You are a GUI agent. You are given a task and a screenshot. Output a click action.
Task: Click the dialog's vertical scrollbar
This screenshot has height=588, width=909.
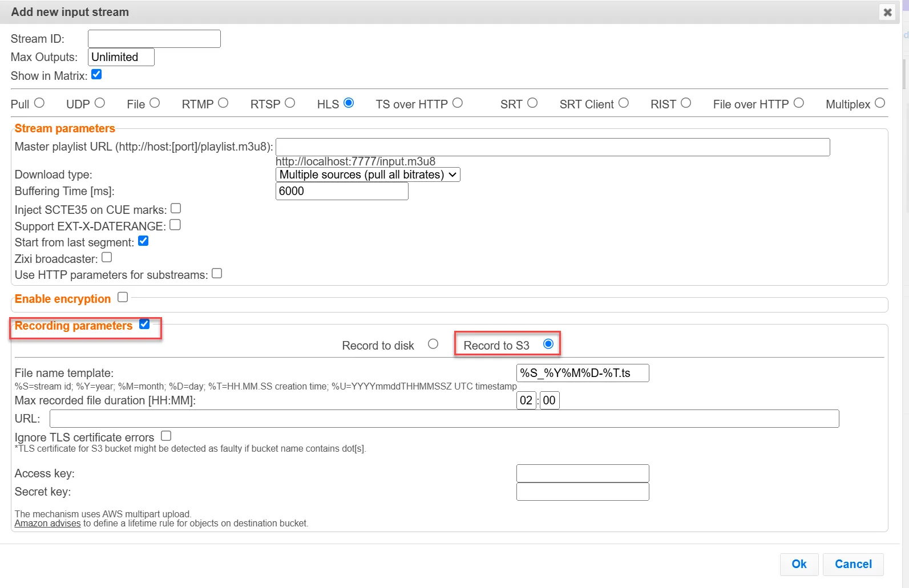click(x=906, y=74)
